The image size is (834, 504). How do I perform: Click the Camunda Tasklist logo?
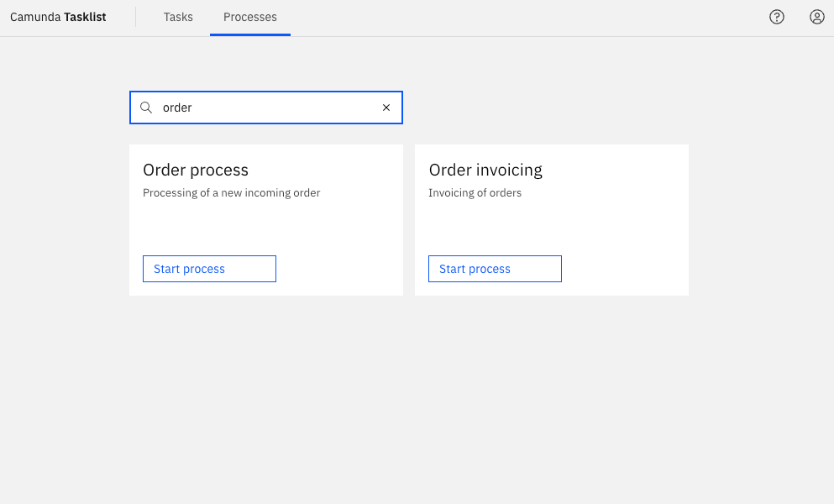(x=57, y=17)
